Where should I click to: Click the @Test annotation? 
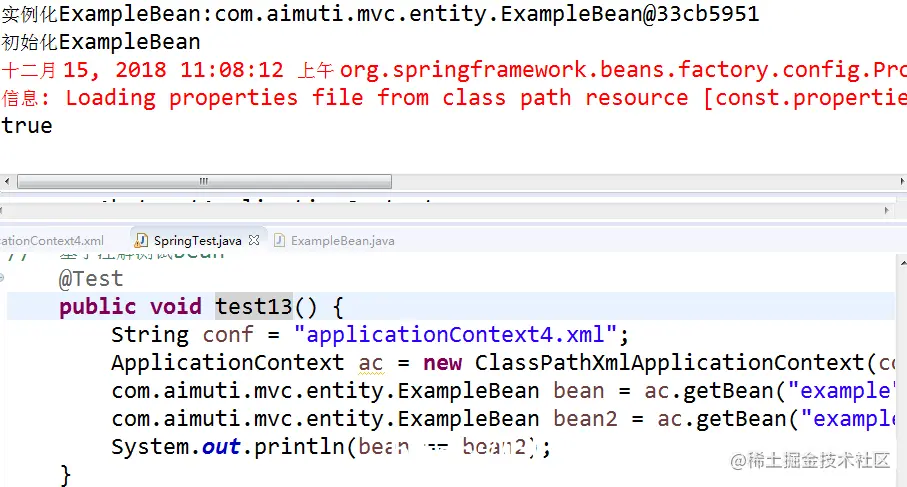[91, 279]
